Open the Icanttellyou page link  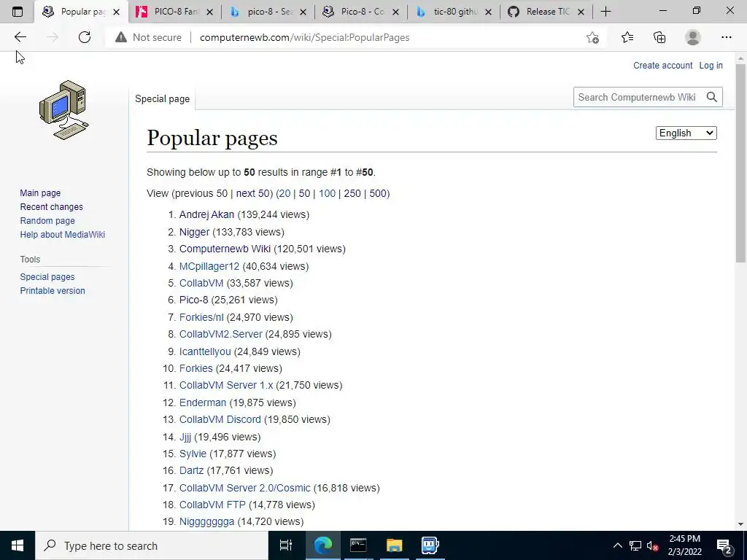pos(205,351)
